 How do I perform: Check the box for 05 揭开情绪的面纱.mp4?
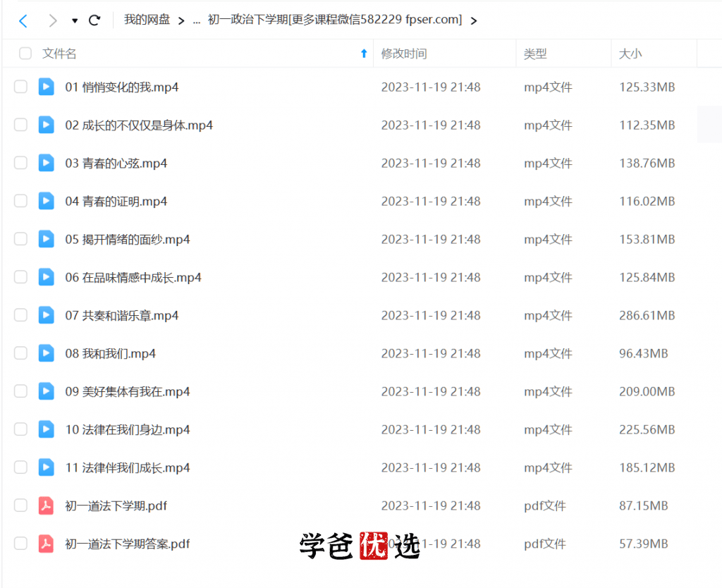coord(20,239)
